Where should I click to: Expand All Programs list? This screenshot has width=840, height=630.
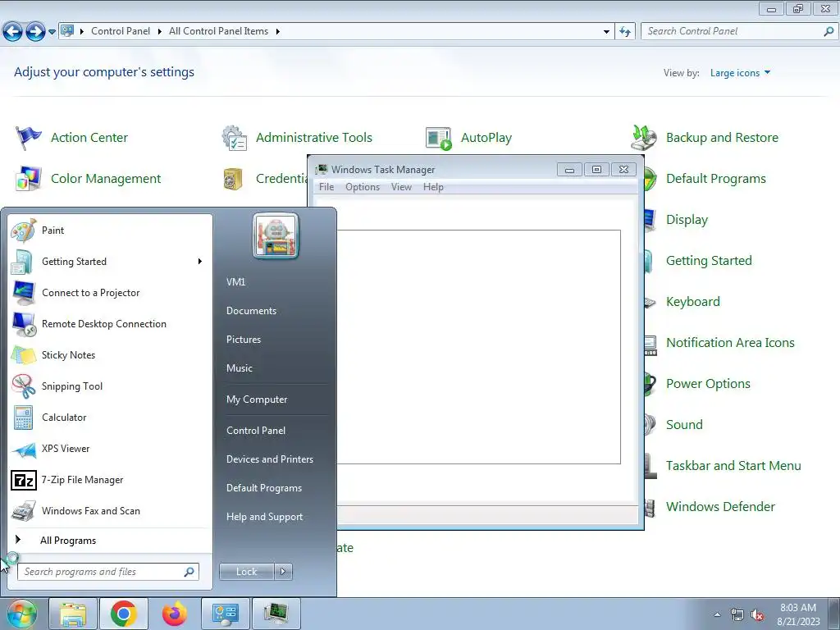(68, 541)
